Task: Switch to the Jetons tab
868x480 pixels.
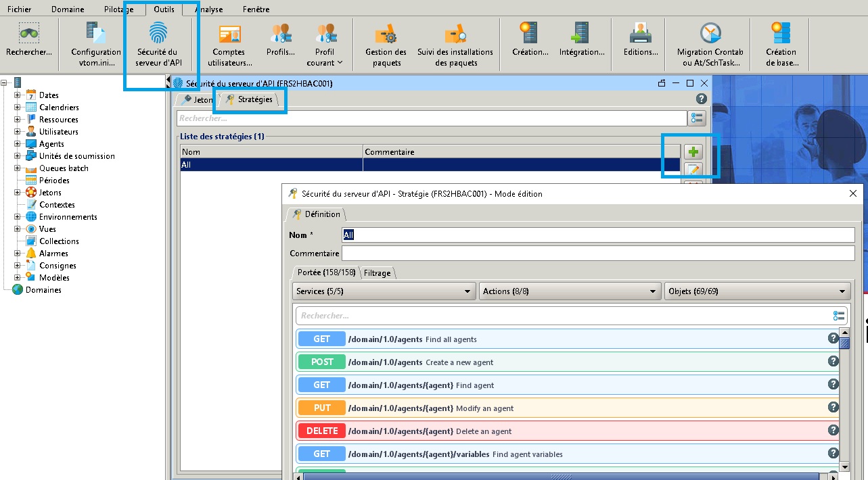Action: [x=197, y=99]
